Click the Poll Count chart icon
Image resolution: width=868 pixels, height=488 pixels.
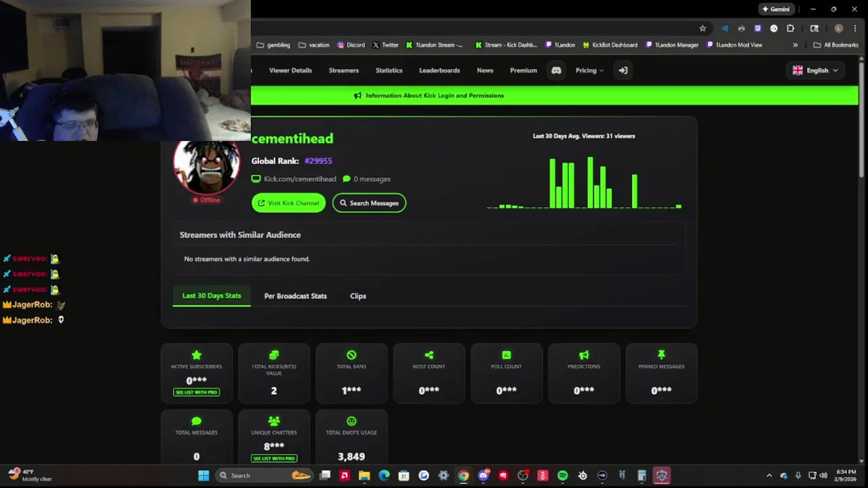point(507,355)
